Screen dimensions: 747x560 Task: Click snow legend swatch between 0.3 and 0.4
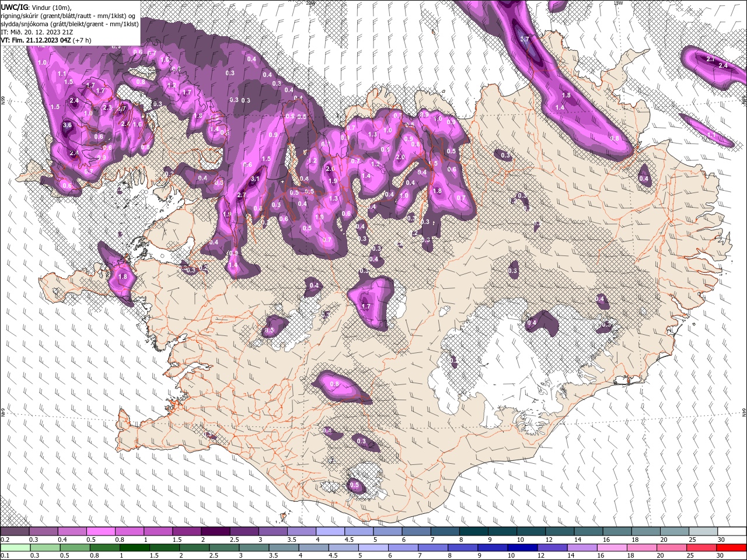pos(44,531)
